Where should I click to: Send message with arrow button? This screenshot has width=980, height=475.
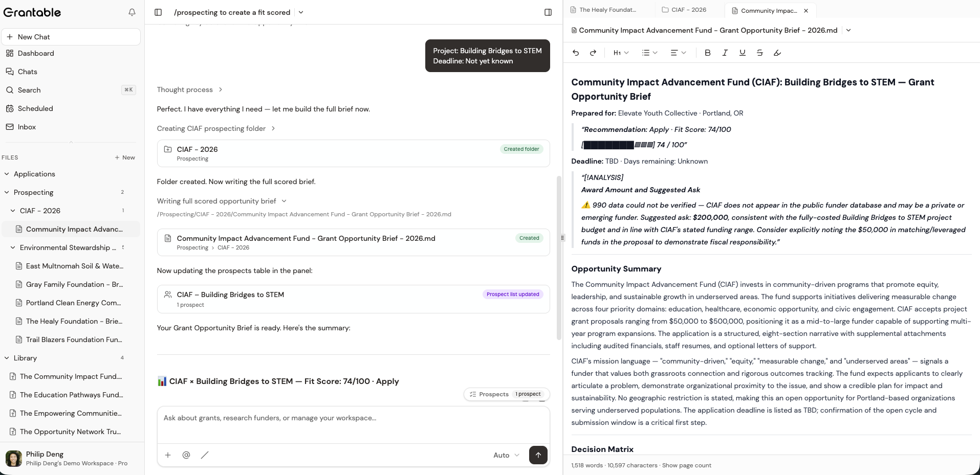tap(538, 455)
